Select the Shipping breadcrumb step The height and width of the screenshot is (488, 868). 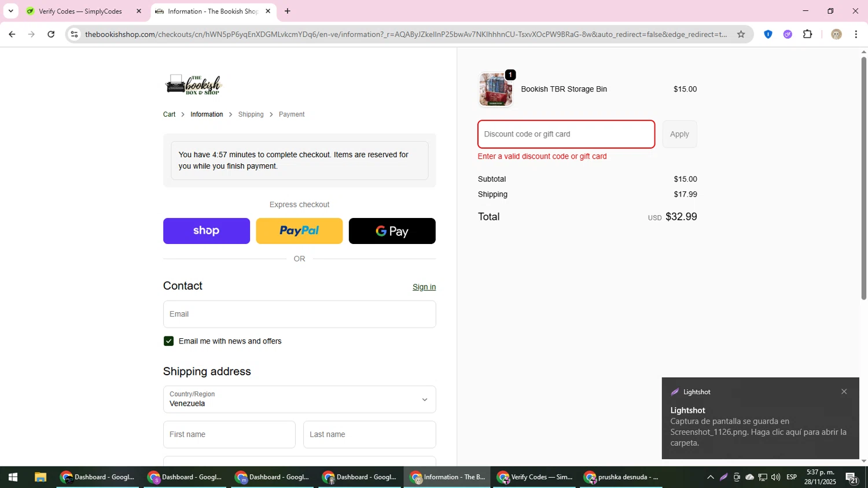click(251, 114)
